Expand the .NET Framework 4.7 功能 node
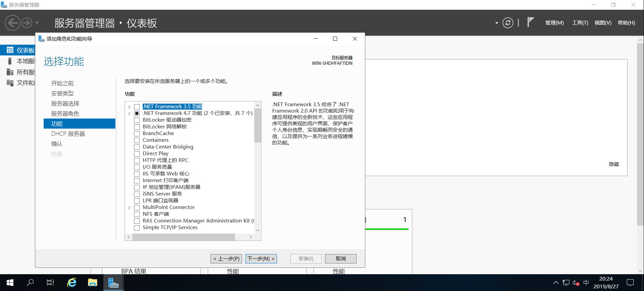The height and width of the screenshot is (291, 644). pyautogui.click(x=130, y=114)
